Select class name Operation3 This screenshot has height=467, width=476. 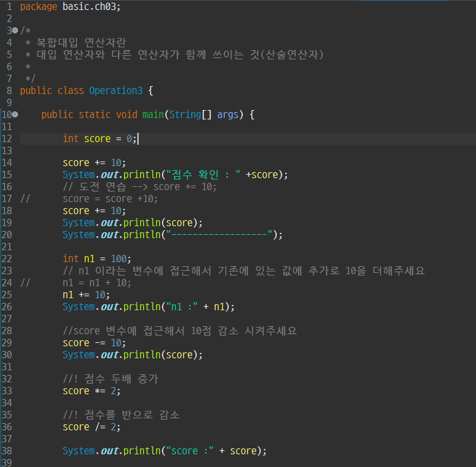115,91
